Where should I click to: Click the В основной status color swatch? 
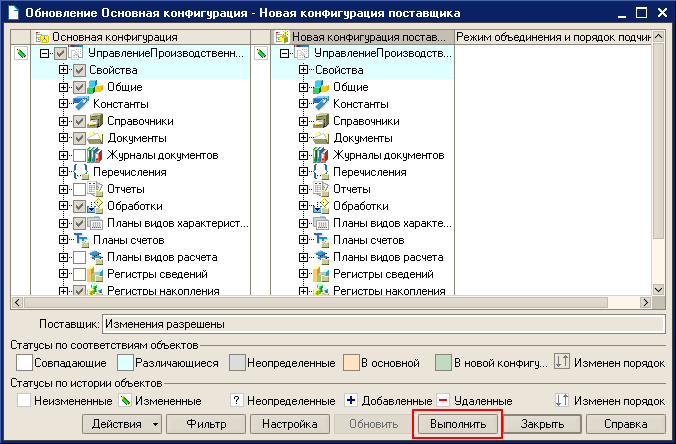coord(351,363)
